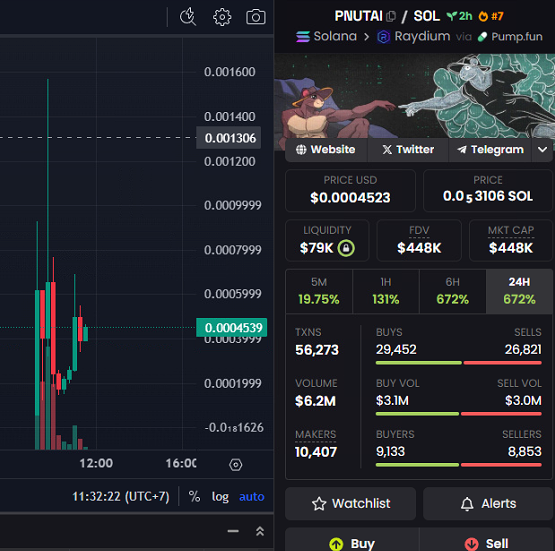Click the SELLS 26,821 value
The height and width of the screenshot is (551, 555).
pos(523,350)
